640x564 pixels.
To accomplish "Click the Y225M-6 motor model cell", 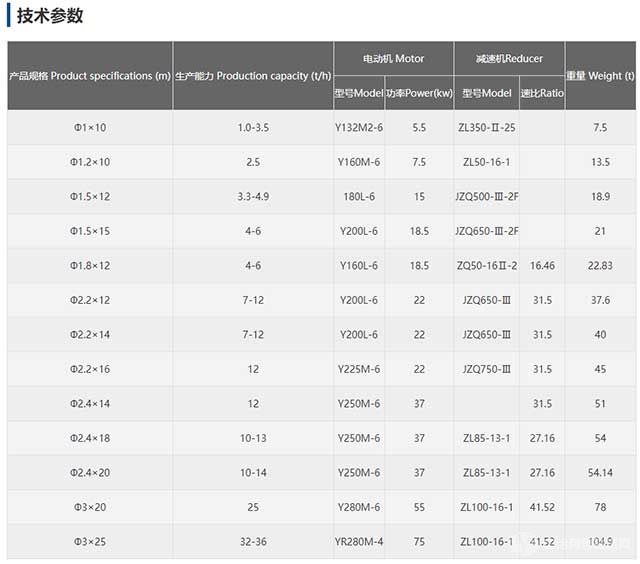I will [x=359, y=369].
